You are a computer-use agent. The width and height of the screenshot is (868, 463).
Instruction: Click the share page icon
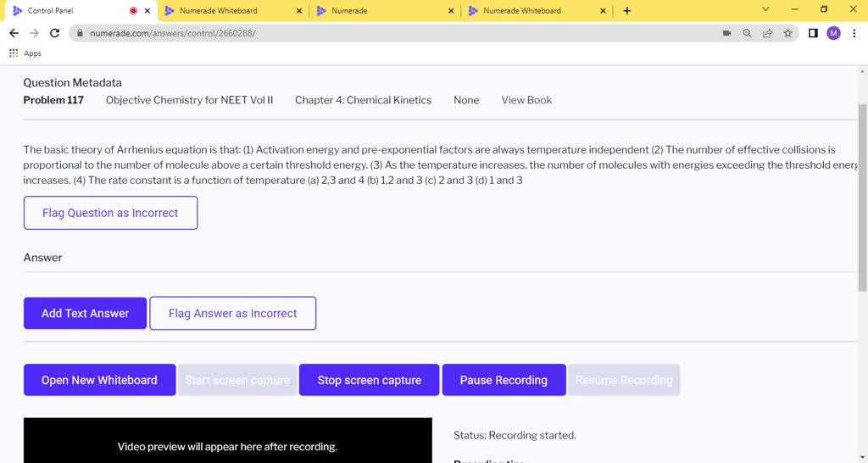pyautogui.click(x=767, y=33)
